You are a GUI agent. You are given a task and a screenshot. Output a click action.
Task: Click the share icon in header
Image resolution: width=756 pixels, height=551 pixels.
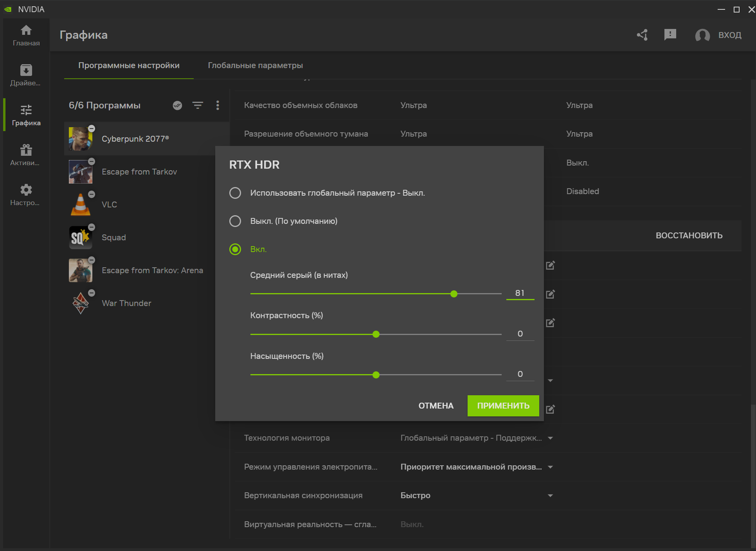642,35
